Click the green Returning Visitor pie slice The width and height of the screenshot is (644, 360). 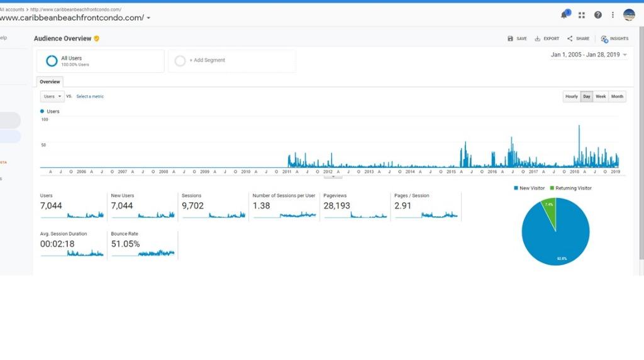click(550, 210)
